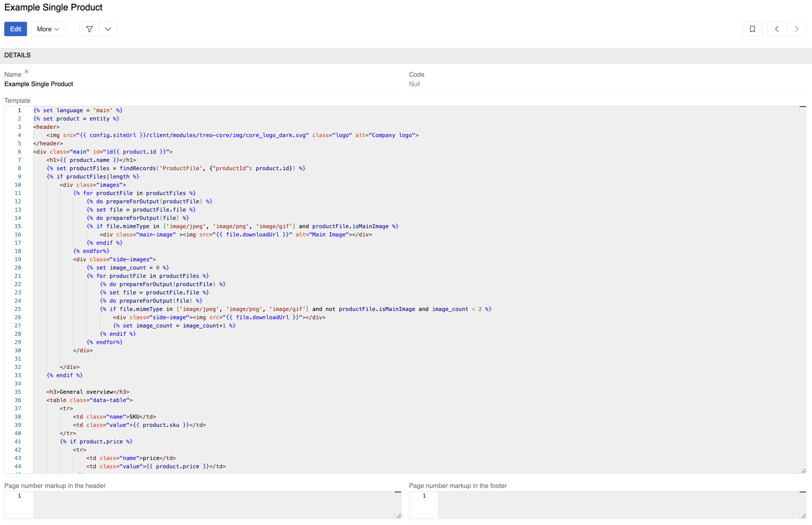
Task: Click the Edit button
Action: pyautogui.click(x=15, y=29)
